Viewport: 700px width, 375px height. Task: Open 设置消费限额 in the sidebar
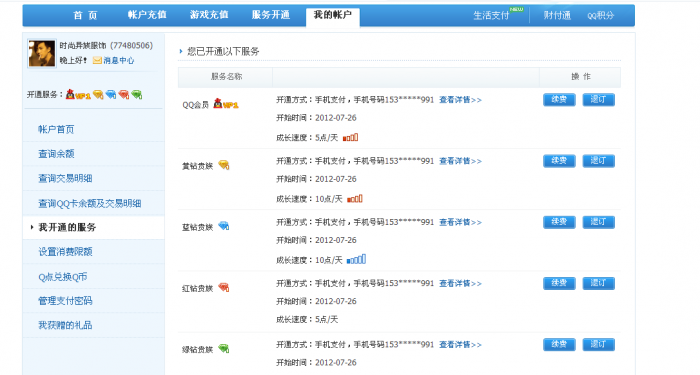65,252
